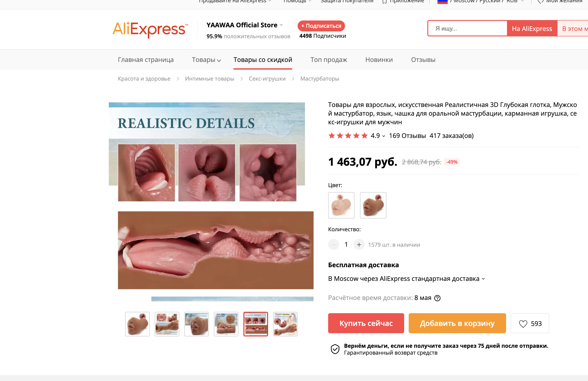
Task: Subscribe with the '+ Подписаться' button
Action: 321,26
